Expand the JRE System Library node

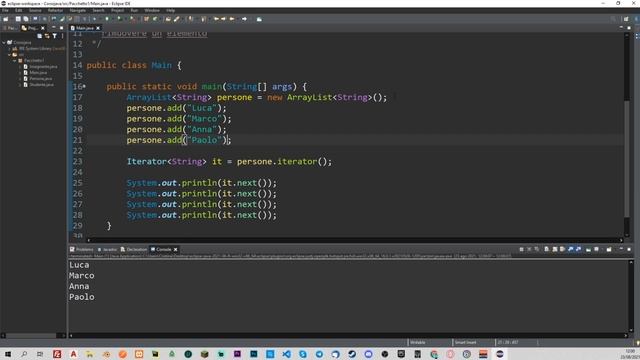point(9,48)
